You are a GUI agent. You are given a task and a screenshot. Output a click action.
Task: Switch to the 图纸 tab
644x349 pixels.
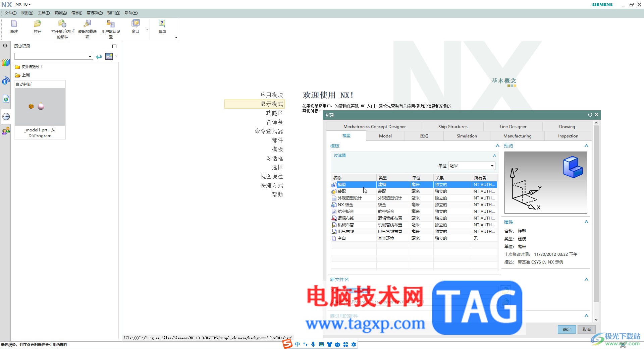click(424, 136)
